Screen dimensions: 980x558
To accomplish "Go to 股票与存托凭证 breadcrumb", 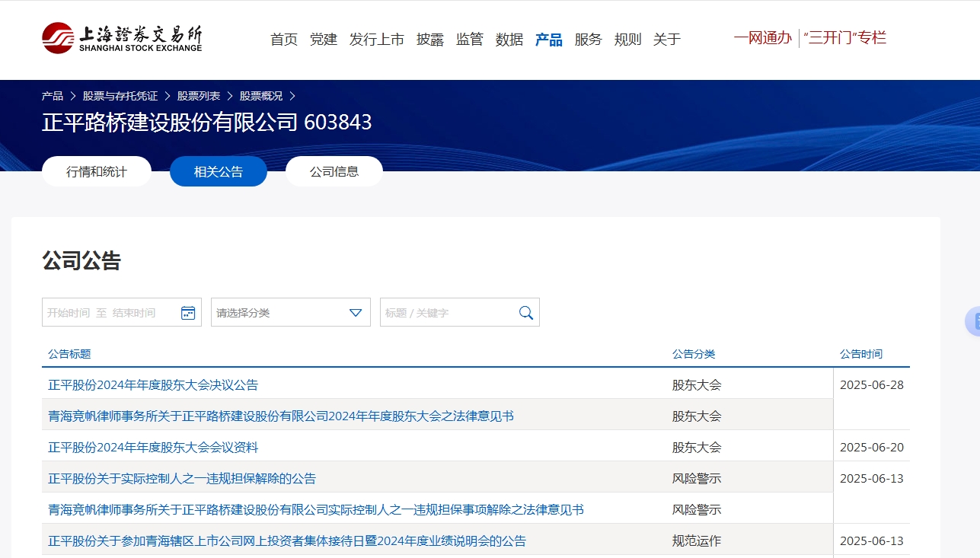I will point(120,96).
